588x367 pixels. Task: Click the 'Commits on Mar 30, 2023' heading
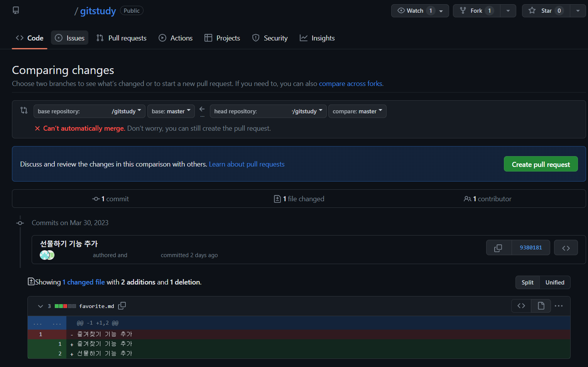pos(70,223)
